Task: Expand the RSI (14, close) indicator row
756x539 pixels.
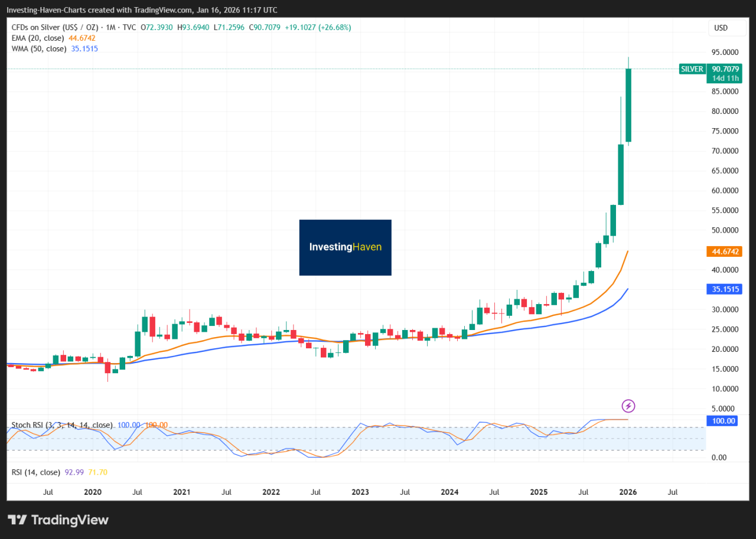Action: (x=34, y=472)
